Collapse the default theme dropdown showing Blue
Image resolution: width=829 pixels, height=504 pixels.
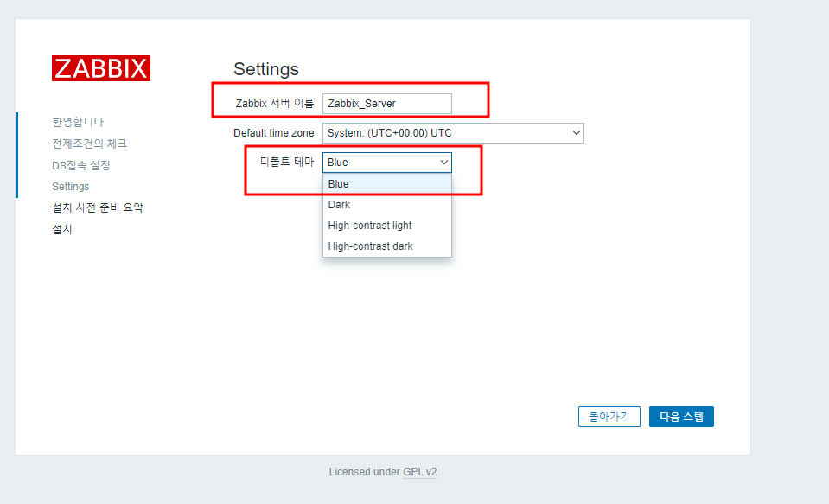pyautogui.click(x=387, y=163)
